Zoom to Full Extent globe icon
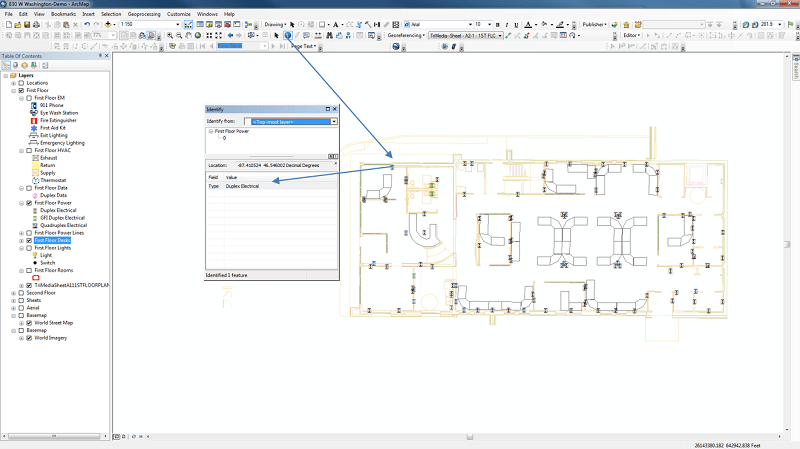Viewport: 800px width, 449px height. click(198, 36)
